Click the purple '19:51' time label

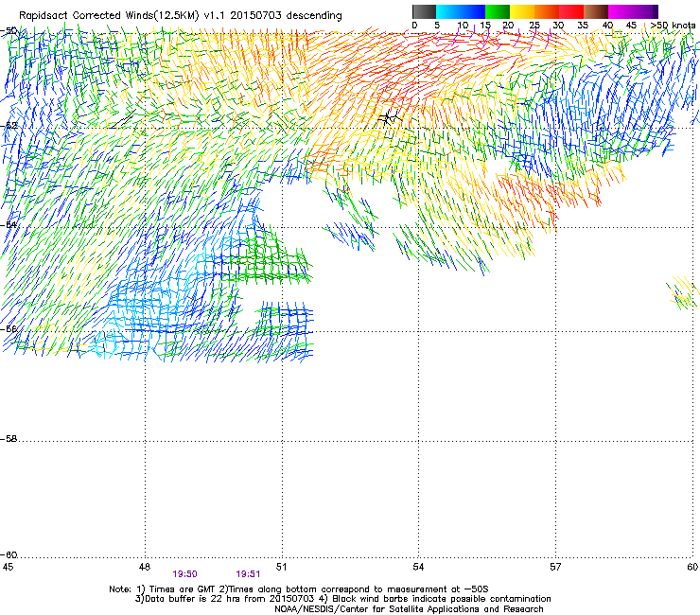[248, 574]
